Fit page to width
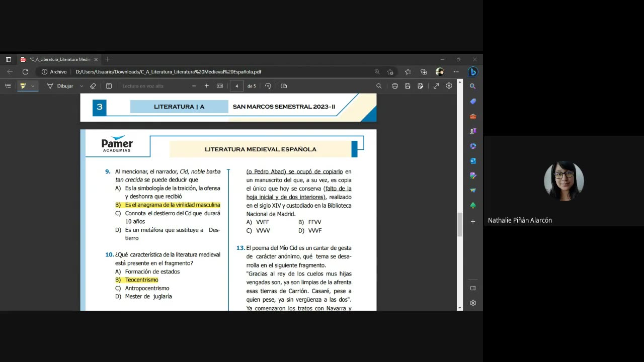The image size is (644, 362). pyautogui.click(x=220, y=86)
